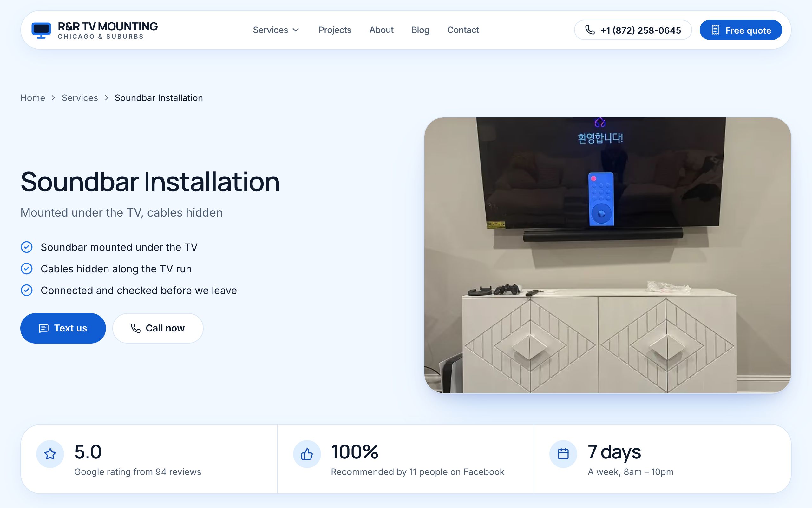
Task: Open the About page
Action: pos(381,30)
